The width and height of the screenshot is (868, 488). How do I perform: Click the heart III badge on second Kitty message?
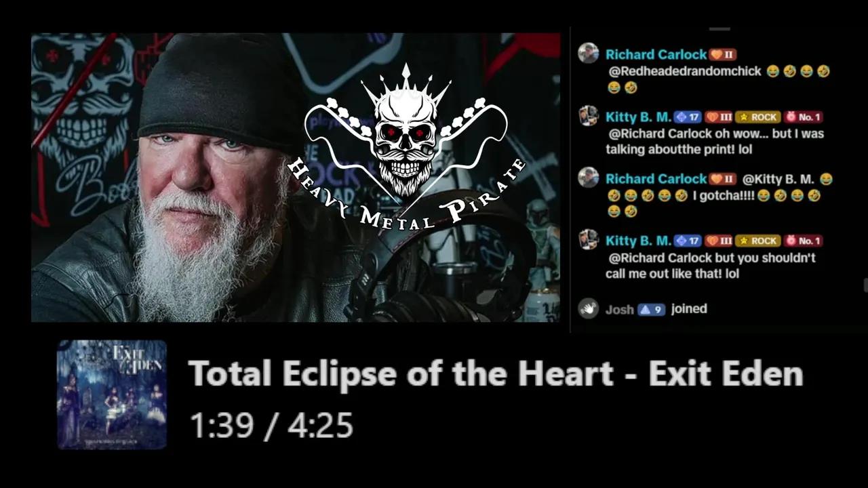coord(719,241)
